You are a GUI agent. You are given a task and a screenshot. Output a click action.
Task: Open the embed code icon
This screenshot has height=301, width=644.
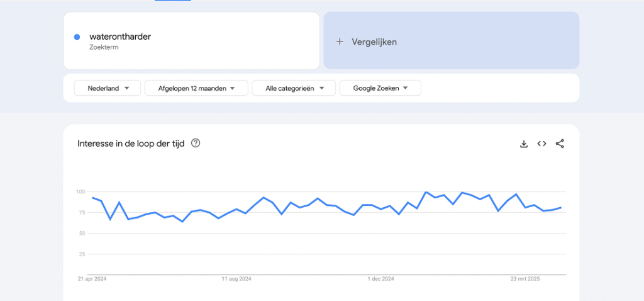541,144
